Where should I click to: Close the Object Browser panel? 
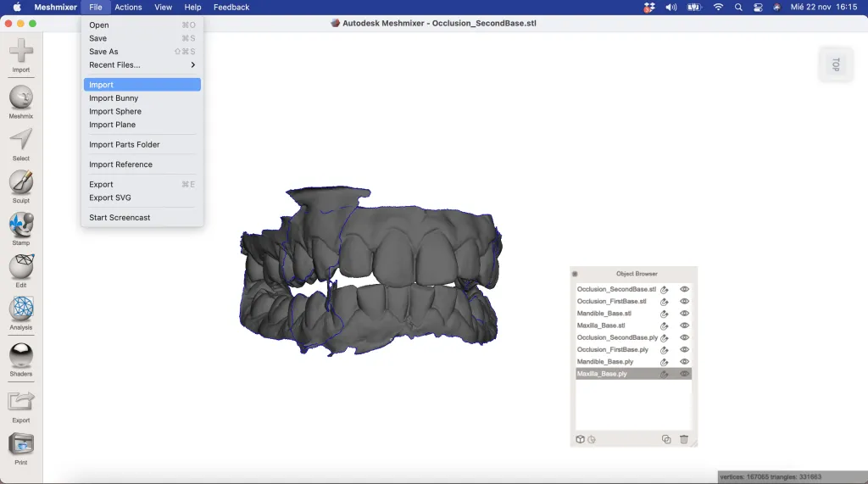[x=575, y=274]
